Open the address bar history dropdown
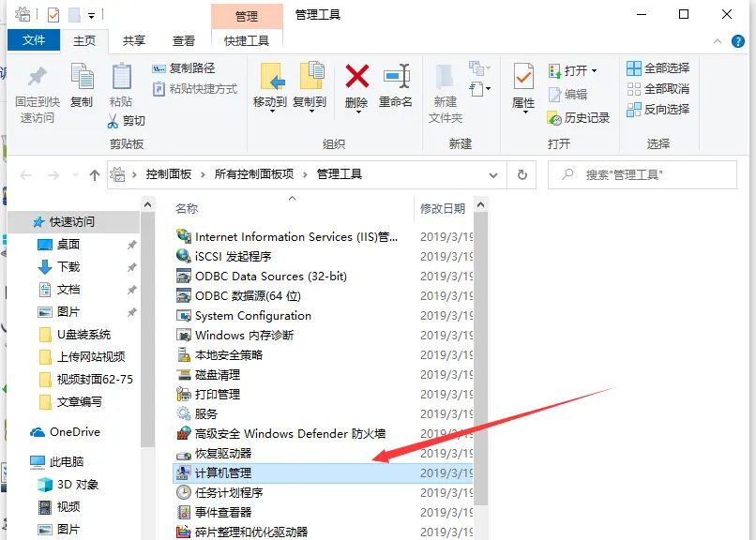The width and height of the screenshot is (756, 540). [491, 174]
